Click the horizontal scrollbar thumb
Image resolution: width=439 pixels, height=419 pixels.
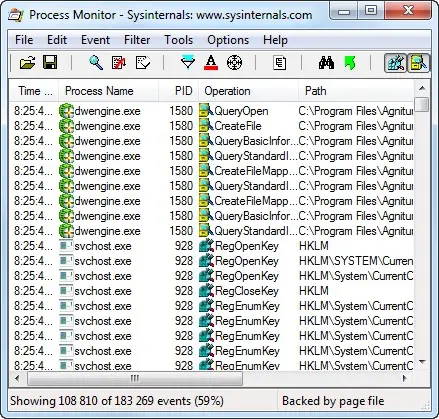click(135, 379)
